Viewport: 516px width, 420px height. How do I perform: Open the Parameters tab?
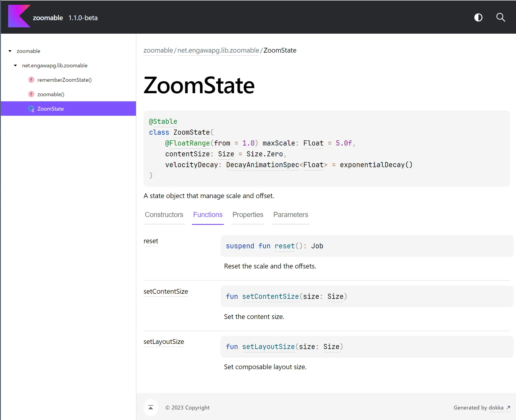(x=291, y=215)
